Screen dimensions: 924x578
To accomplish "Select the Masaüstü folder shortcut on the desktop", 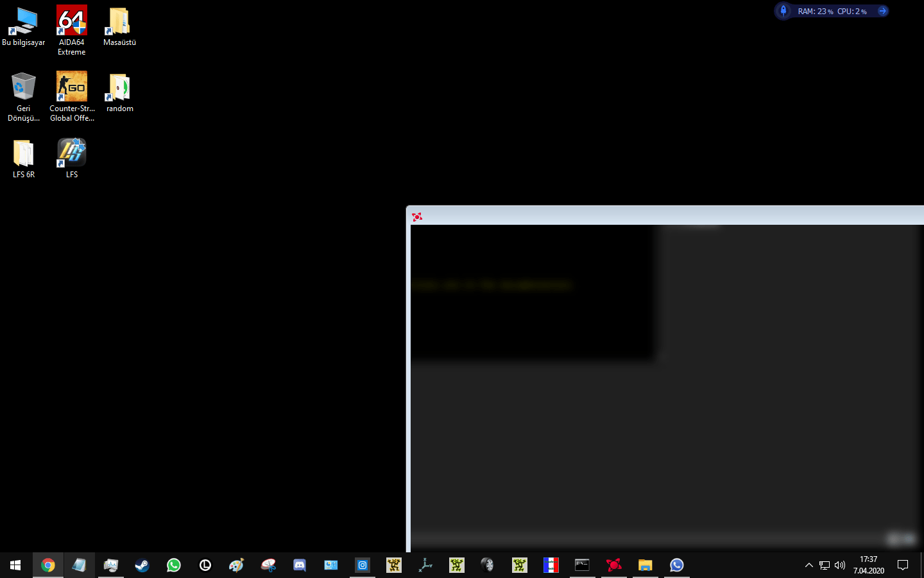I will click(119, 27).
